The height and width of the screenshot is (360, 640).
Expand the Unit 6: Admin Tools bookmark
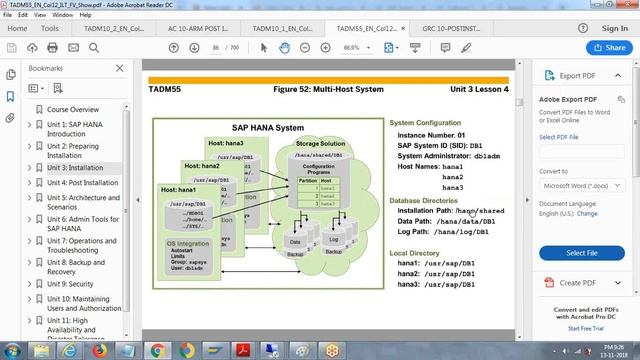tap(29, 219)
